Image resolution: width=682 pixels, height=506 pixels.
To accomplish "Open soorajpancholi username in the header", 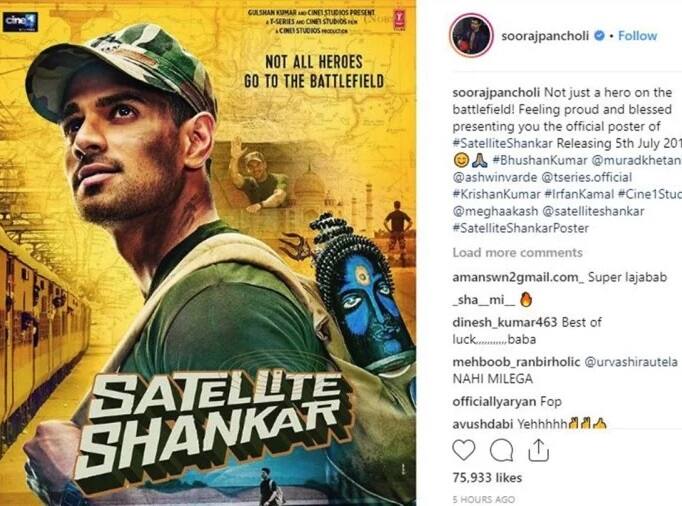I will click(x=545, y=36).
